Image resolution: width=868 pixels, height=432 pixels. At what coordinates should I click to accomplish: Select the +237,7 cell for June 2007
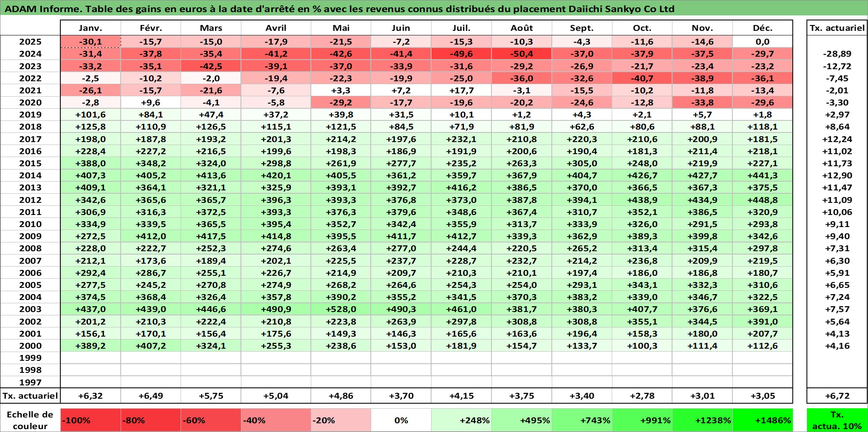(x=401, y=261)
